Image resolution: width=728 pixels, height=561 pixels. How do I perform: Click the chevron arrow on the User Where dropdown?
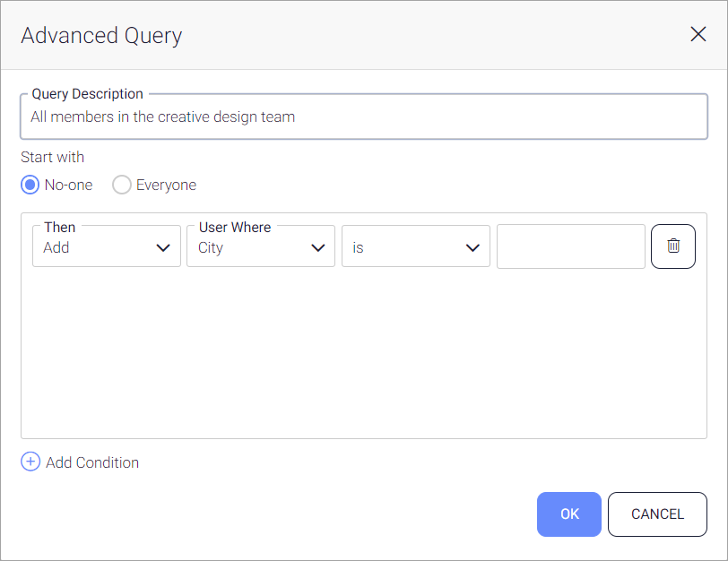[x=317, y=248]
